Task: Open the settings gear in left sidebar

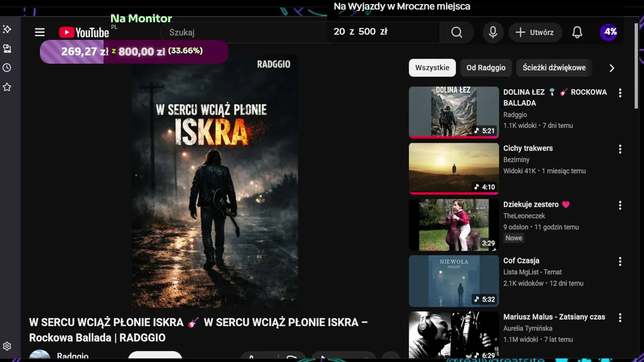Action: [7, 346]
